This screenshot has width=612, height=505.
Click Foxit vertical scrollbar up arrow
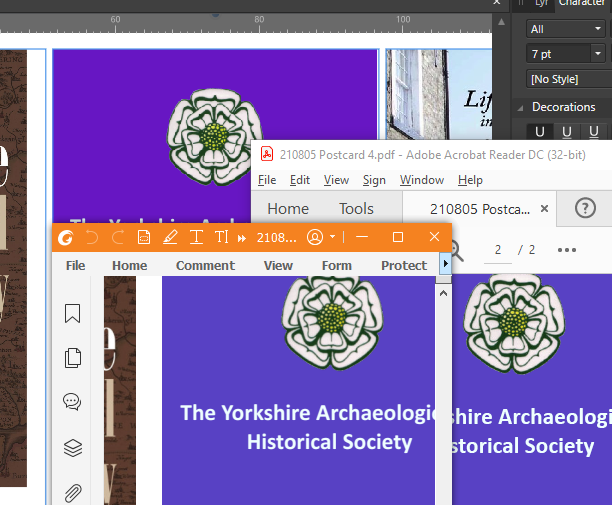point(443,293)
